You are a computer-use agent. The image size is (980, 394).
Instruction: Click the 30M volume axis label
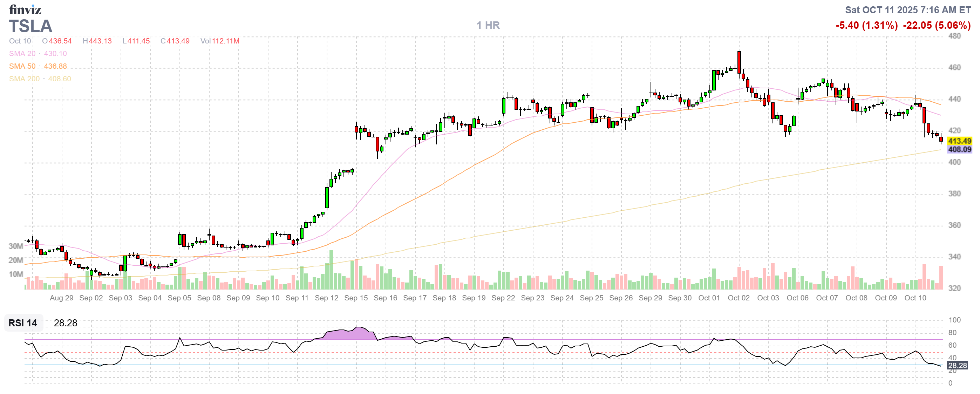pyautogui.click(x=16, y=246)
